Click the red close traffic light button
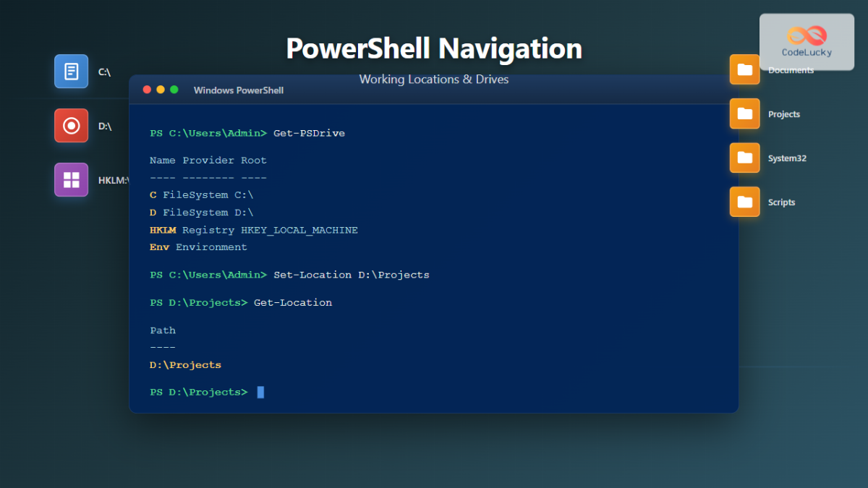 147,89
